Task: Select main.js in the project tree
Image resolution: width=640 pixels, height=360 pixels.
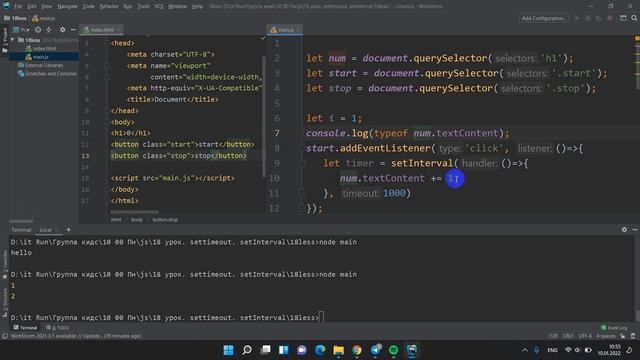Action: tap(37, 57)
